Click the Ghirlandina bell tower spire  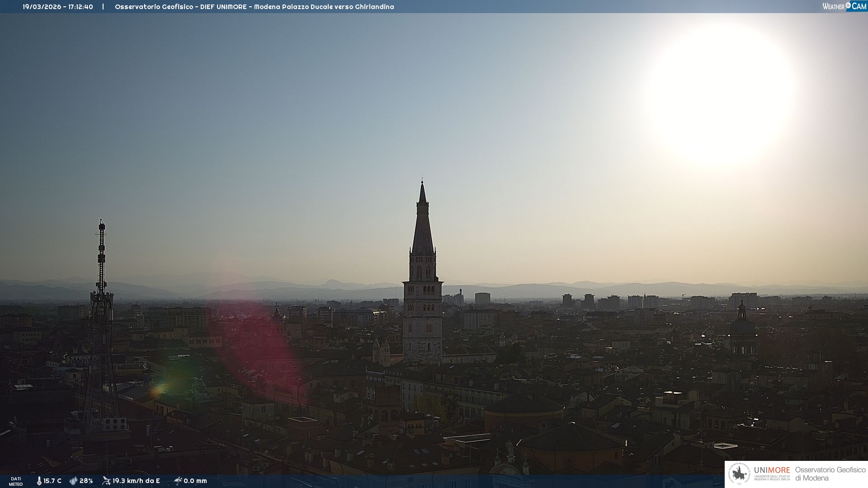(423, 226)
